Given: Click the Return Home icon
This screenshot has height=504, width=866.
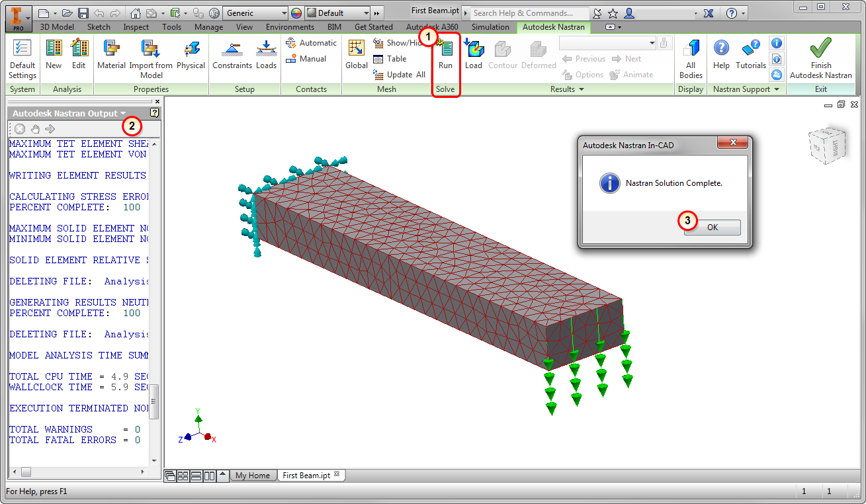Looking at the screenshot, I should [x=135, y=13].
